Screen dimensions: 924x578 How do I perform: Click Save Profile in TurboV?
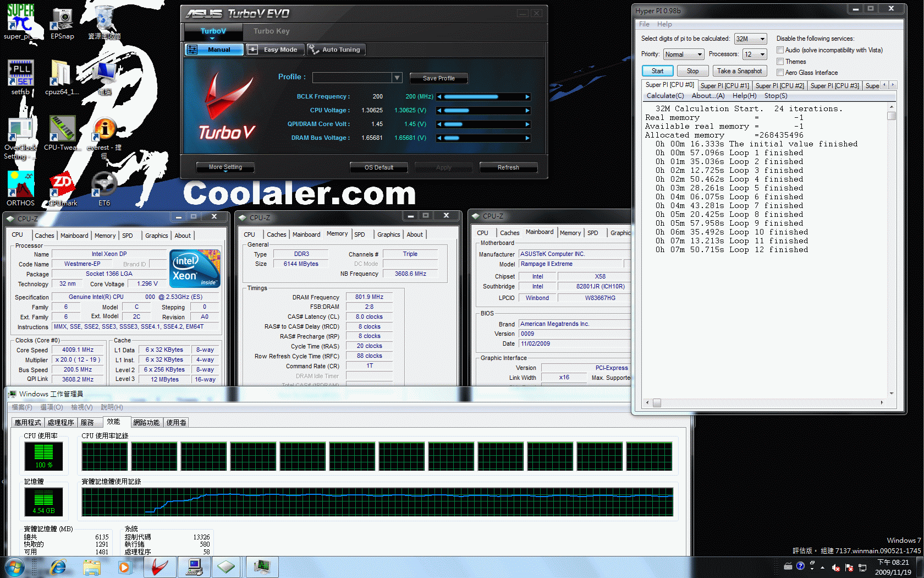[438, 78]
